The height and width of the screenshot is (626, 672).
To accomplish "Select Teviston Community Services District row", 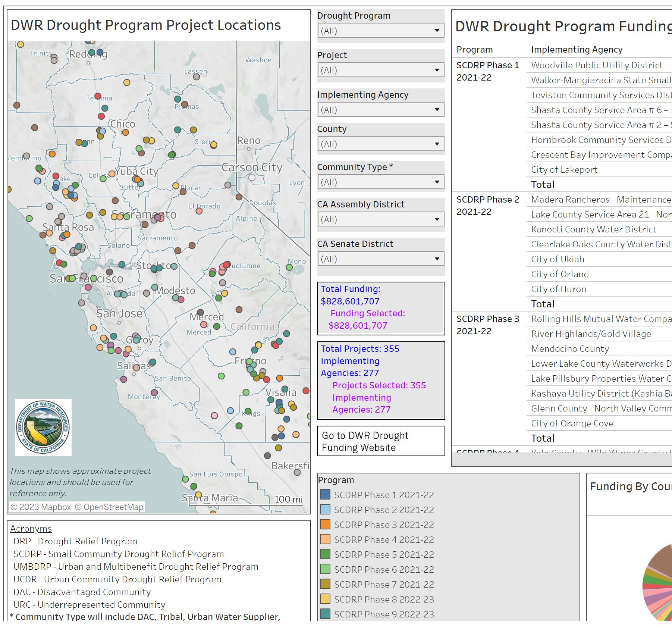I will pos(599,95).
